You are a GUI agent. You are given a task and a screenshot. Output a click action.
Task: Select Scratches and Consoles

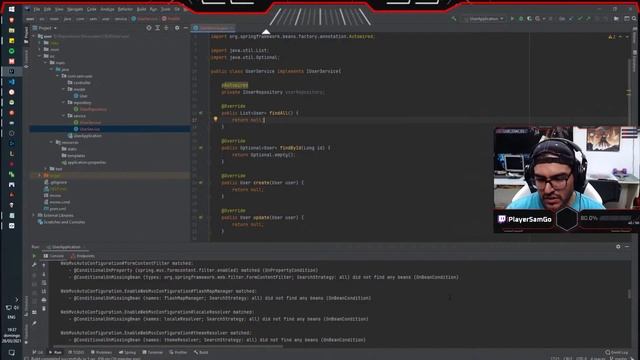(x=61, y=222)
